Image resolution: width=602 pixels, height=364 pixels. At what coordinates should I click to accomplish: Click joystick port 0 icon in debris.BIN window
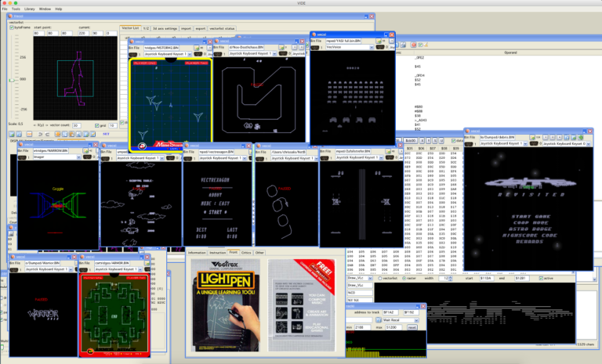coord(534,143)
